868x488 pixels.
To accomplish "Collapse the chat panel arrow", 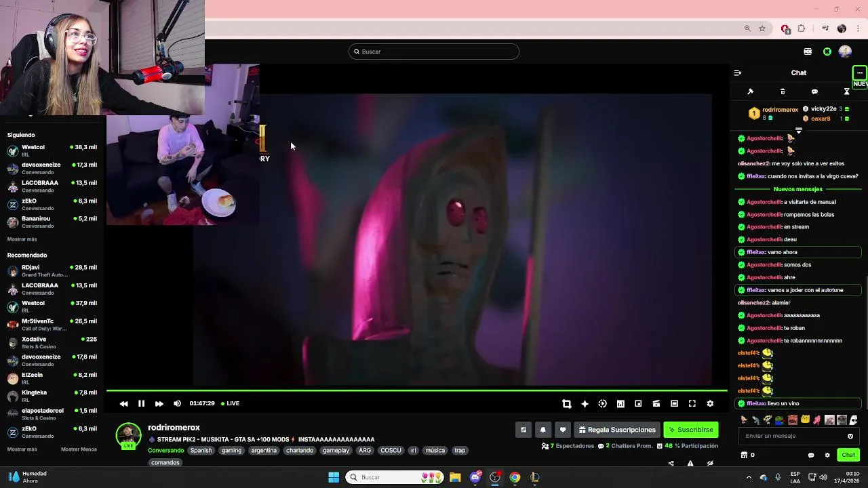I will [x=738, y=73].
